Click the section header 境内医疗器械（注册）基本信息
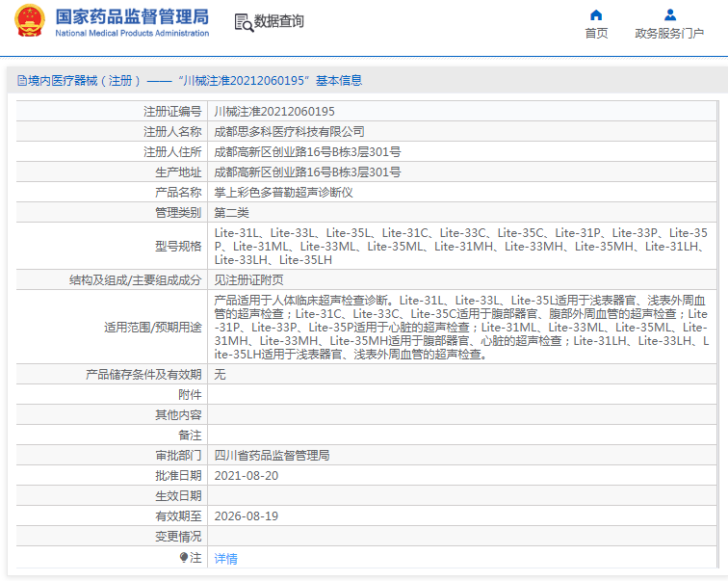This screenshot has width=728, height=581. tap(189, 81)
